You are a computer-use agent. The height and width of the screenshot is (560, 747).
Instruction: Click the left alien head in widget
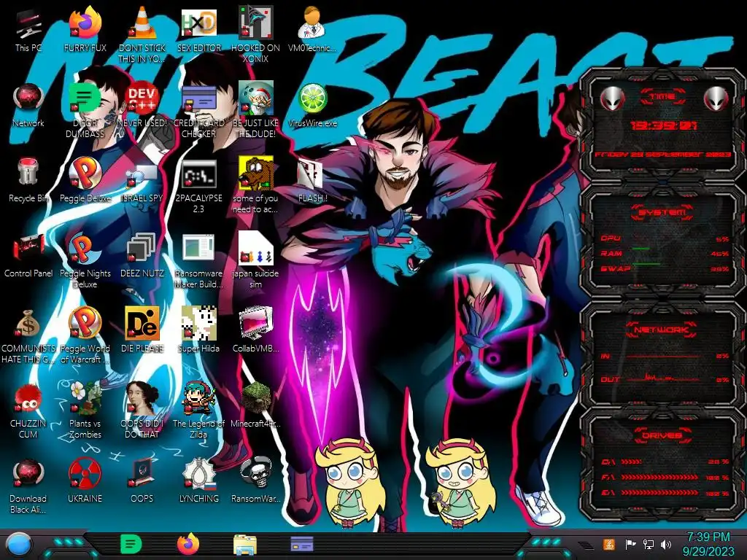(x=612, y=98)
